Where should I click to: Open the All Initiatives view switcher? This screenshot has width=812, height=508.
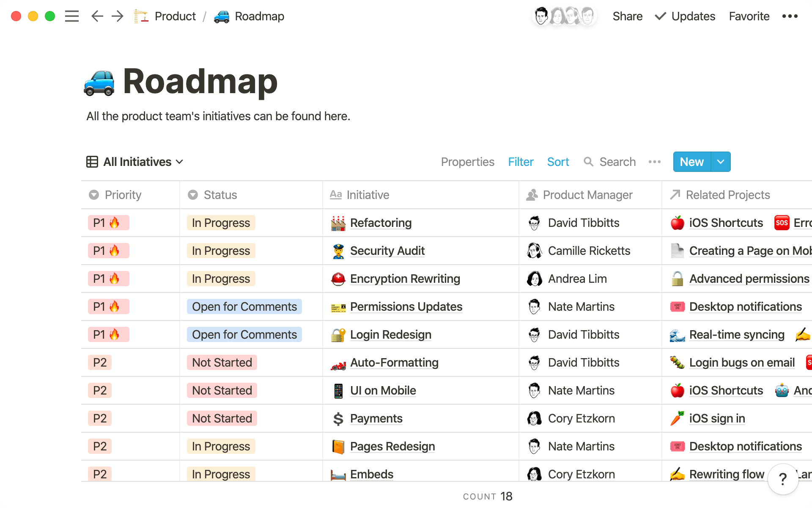pyautogui.click(x=134, y=162)
